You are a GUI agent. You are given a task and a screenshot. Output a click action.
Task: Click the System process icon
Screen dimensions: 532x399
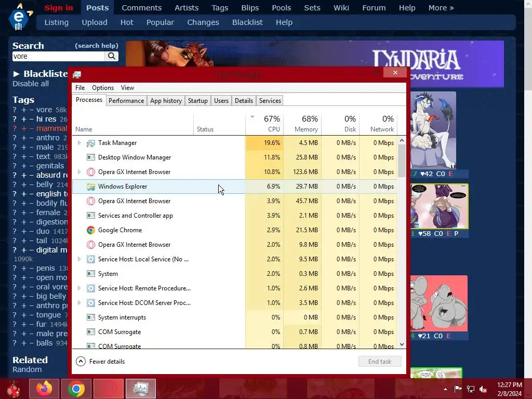90,274
